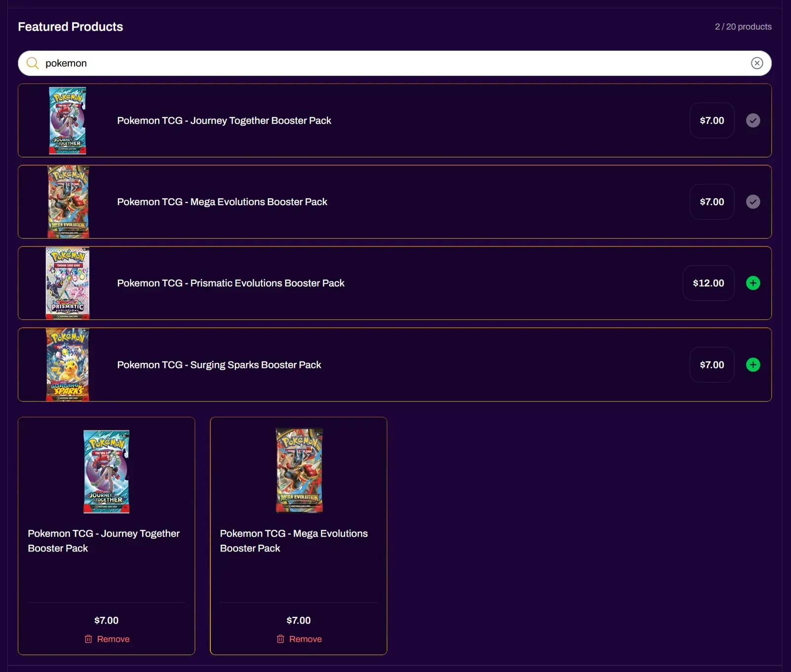This screenshot has height=672, width=791.
Task: Click Journey Together featured card image
Action: click(106, 471)
